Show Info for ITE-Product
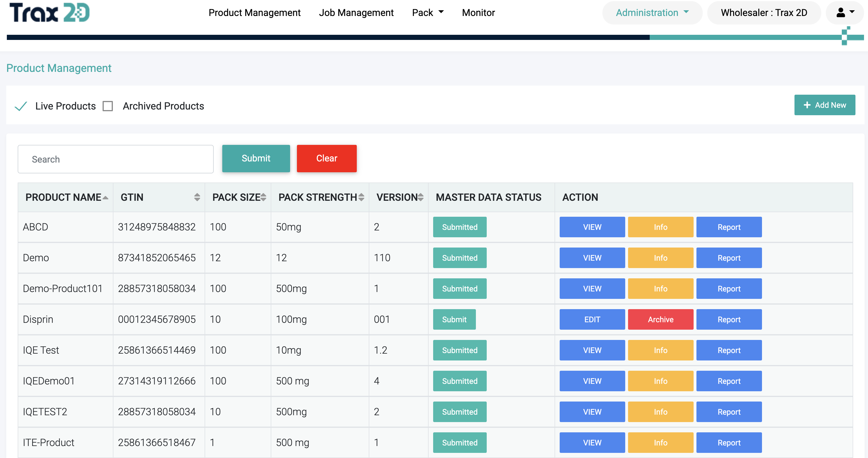 tap(661, 443)
